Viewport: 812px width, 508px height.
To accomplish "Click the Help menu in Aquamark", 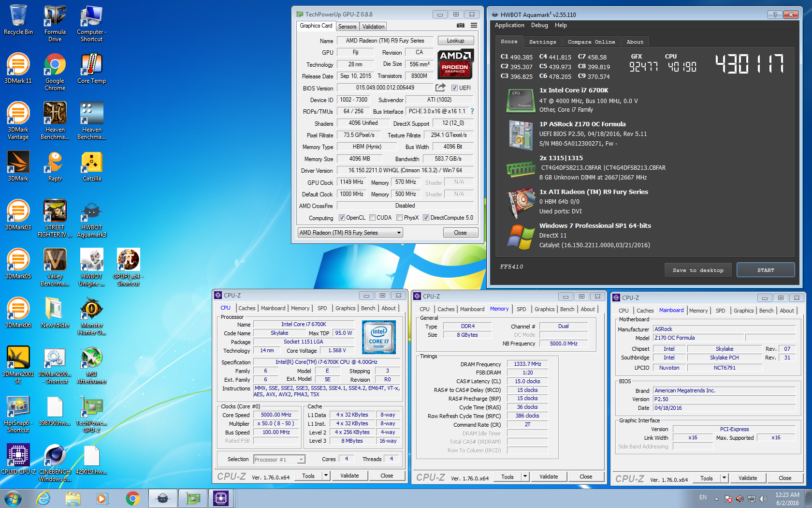I will point(561,25).
